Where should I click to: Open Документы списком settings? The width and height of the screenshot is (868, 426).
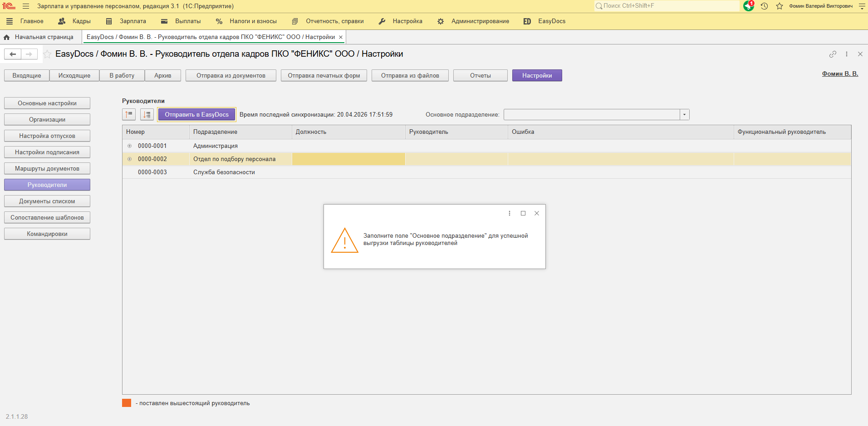point(47,201)
